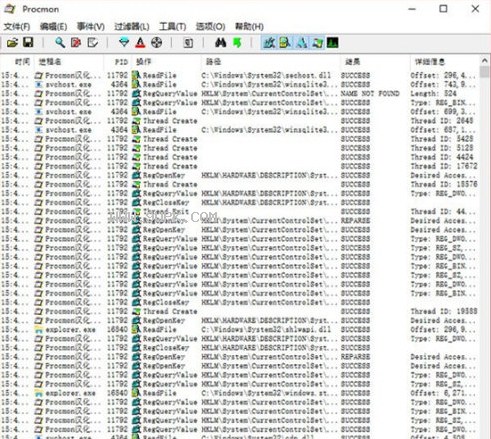Select the Thread ID: 19588 detail cell
The height and width of the screenshot is (439, 491).
coord(444,311)
